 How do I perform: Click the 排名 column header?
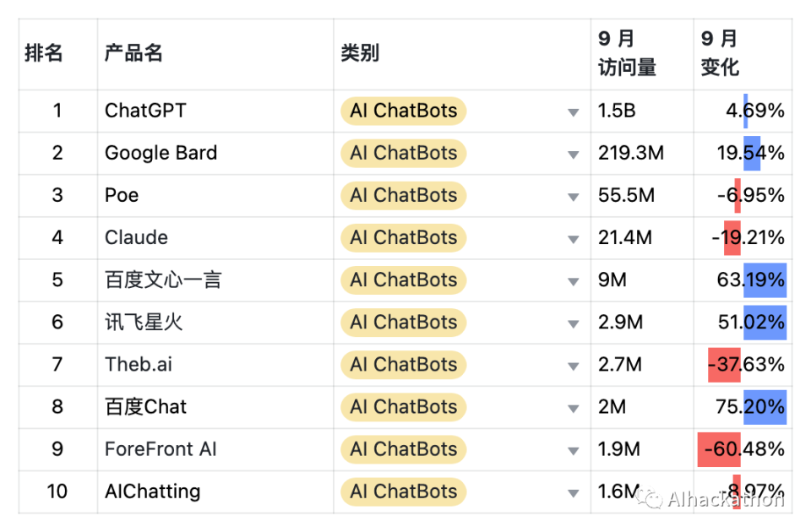[44, 53]
